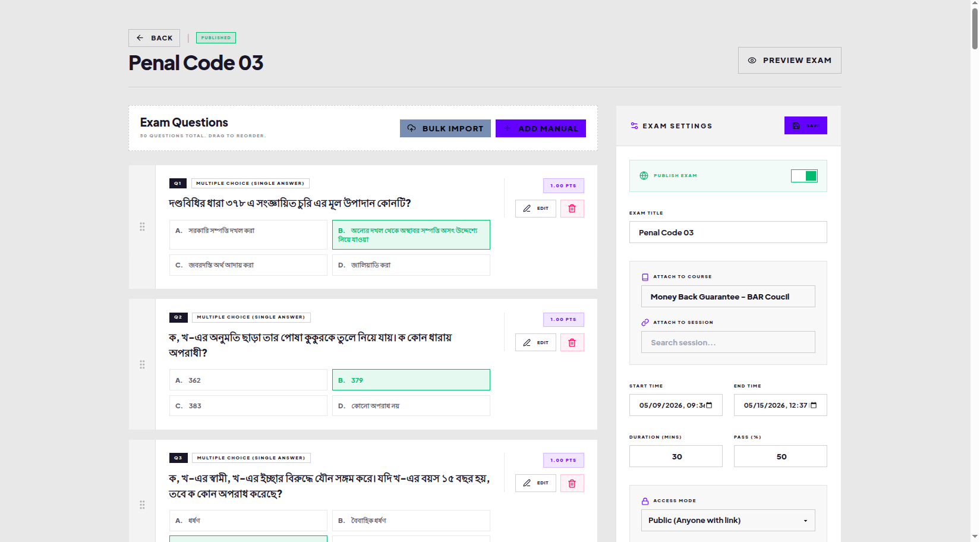Edit question Q2
Screen dimensions: 980x542
coord(535,342)
